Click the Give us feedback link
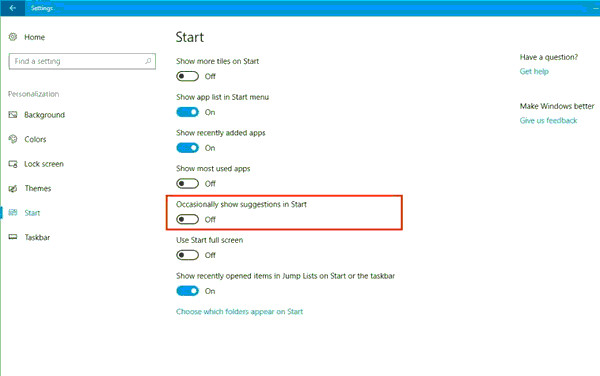 click(x=548, y=120)
